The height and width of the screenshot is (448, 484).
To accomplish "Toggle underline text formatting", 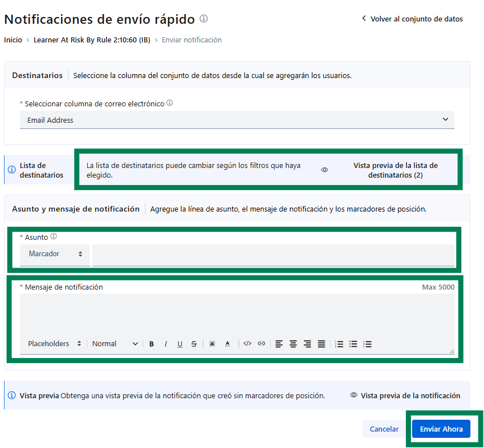I will pos(180,344).
